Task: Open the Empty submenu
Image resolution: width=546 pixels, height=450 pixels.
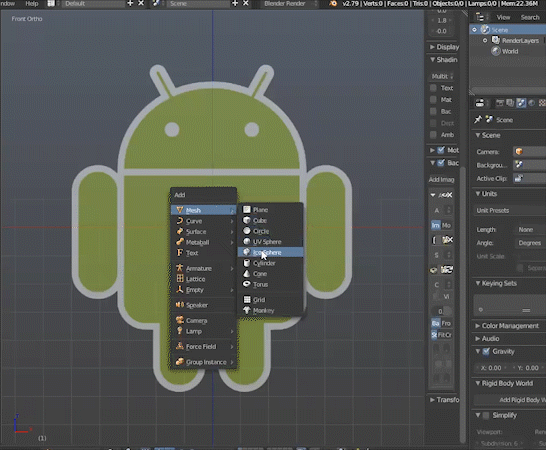Action: click(203, 290)
